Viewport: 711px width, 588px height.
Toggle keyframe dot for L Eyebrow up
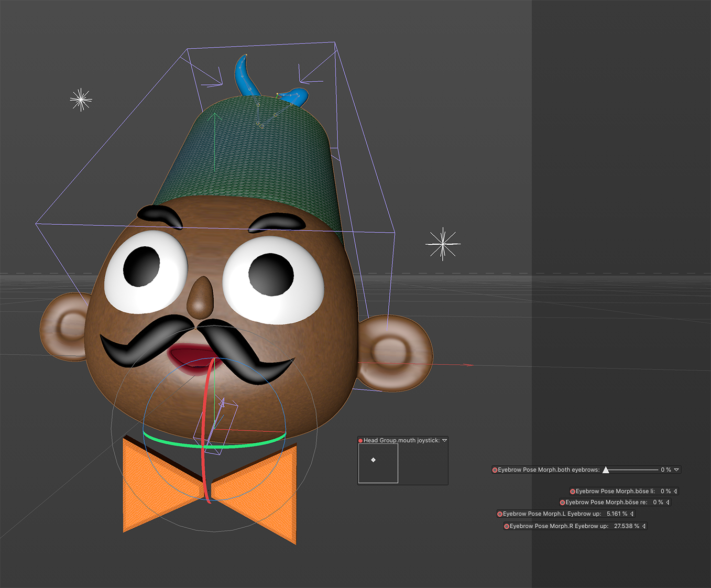tap(500, 514)
